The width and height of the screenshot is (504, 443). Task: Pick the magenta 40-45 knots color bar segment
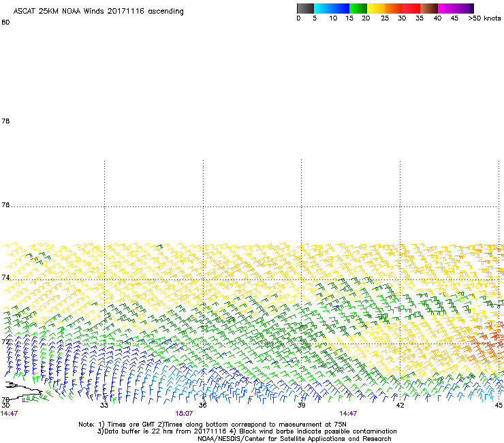(447, 8)
